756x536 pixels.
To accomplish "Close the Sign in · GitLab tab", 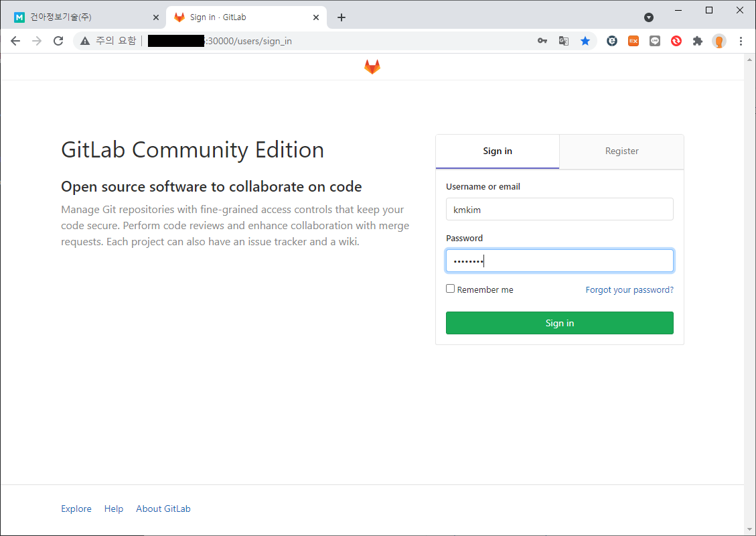I will (x=316, y=17).
